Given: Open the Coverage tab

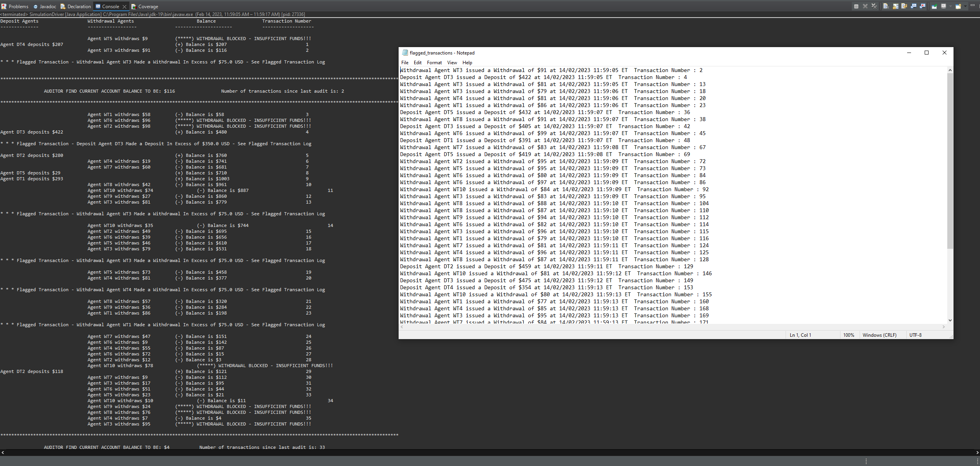Looking at the screenshot, I should (x=148, y=7).
